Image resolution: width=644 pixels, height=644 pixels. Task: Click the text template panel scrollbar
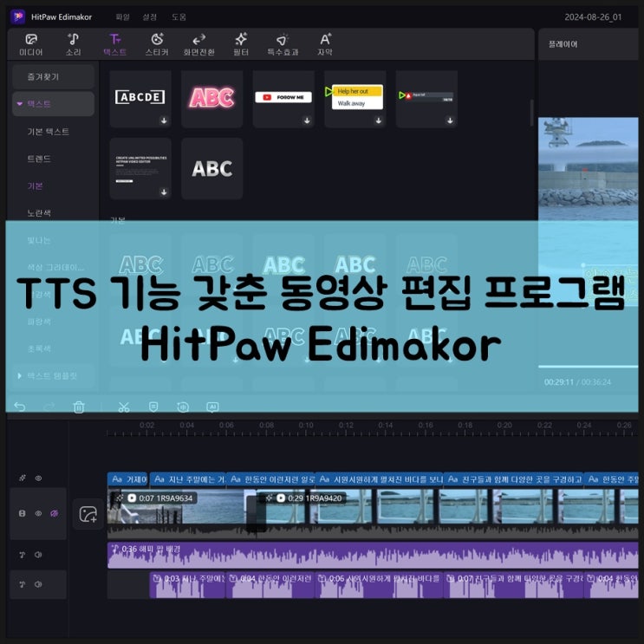click(531, 113)
